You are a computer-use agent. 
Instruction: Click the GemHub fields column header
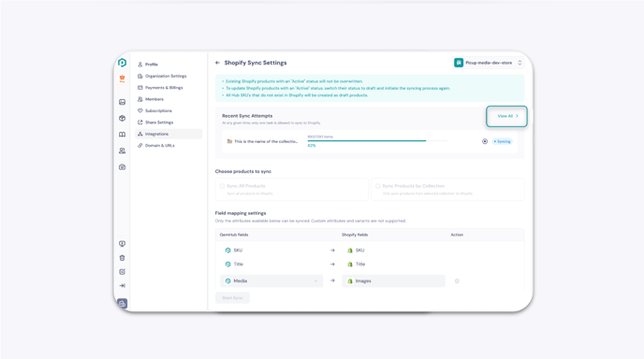[234, 235]
